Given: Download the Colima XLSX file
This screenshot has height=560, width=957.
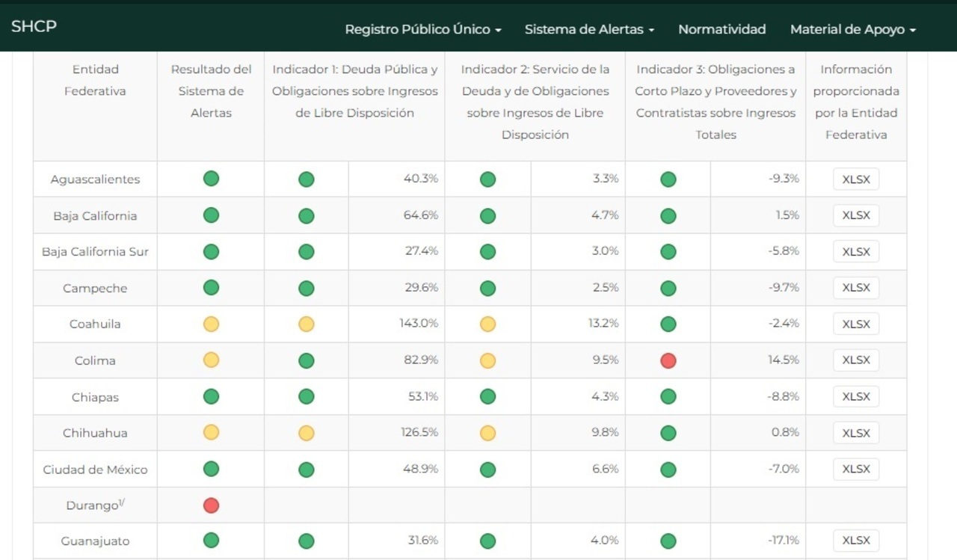Looking at the screenshot, I should [x=856, y=360].
